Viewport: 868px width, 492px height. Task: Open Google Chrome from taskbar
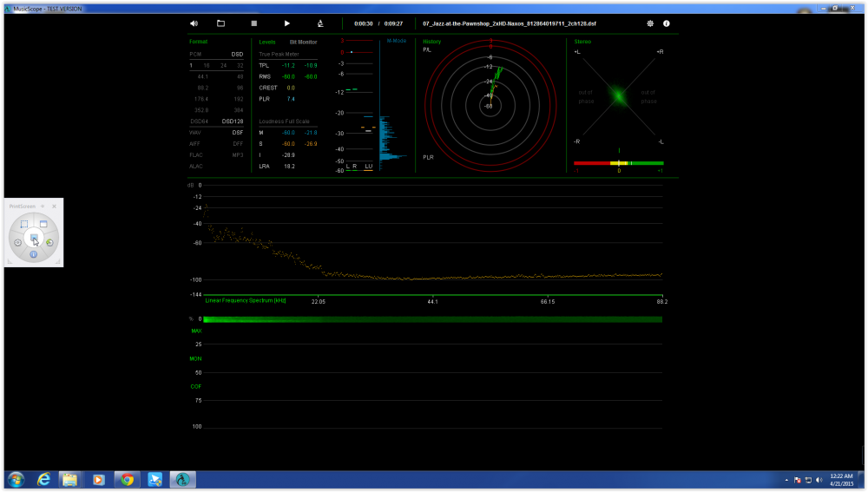[x=127, y=479]
